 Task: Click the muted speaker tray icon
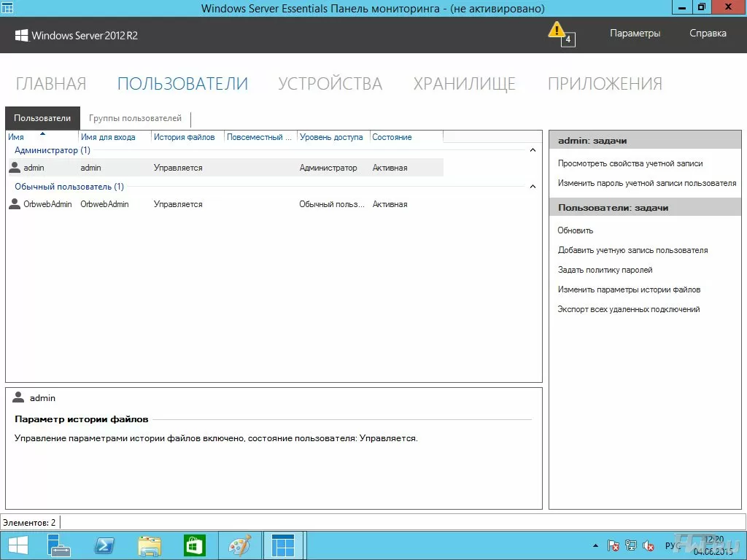tap(649, 545)
